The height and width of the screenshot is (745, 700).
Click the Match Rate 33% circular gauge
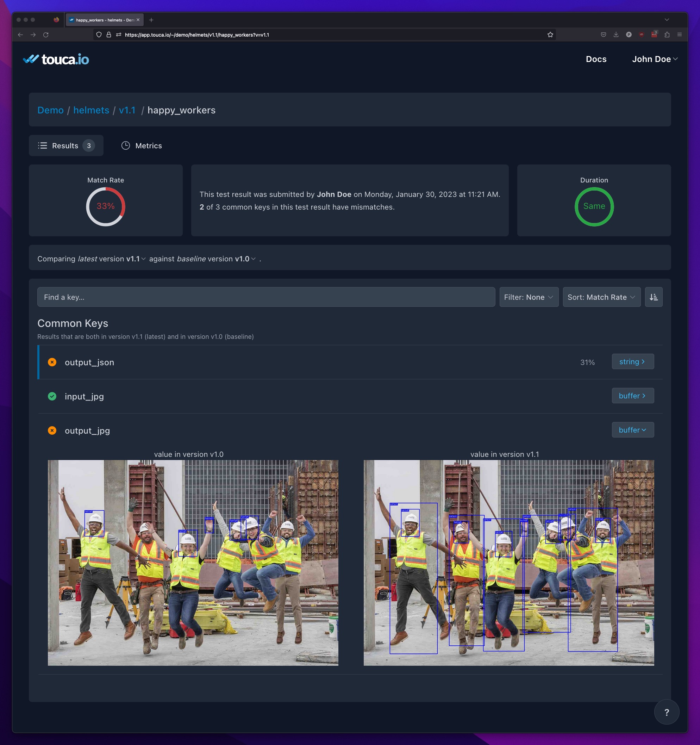(x=106, y=206)
